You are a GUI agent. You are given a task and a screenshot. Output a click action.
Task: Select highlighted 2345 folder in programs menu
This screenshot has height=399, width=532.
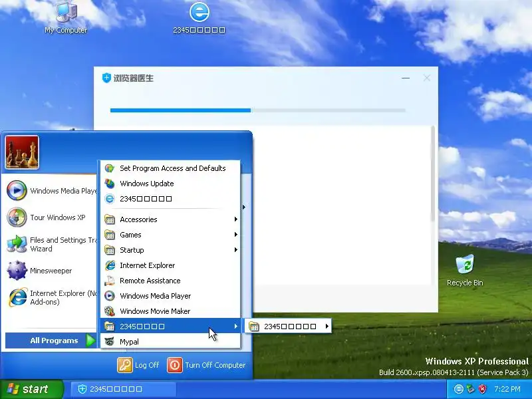(x=170, y=327)
